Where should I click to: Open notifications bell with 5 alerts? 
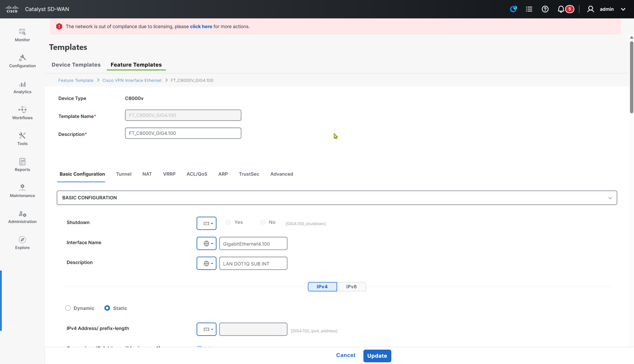click(x=565, y=9)
